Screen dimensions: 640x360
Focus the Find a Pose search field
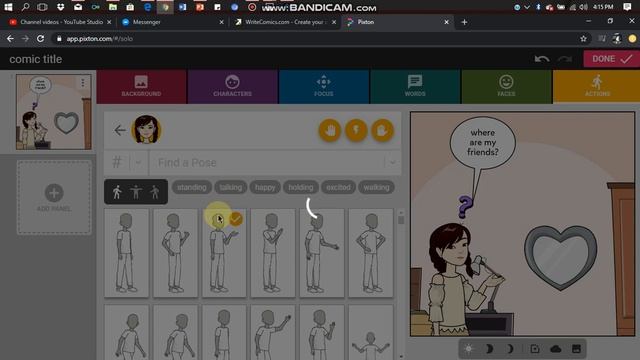(267, 162)
